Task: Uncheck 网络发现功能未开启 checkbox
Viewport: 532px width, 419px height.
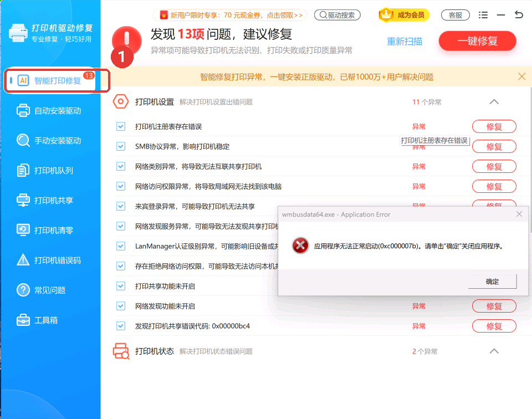Action: click(121, 306)
